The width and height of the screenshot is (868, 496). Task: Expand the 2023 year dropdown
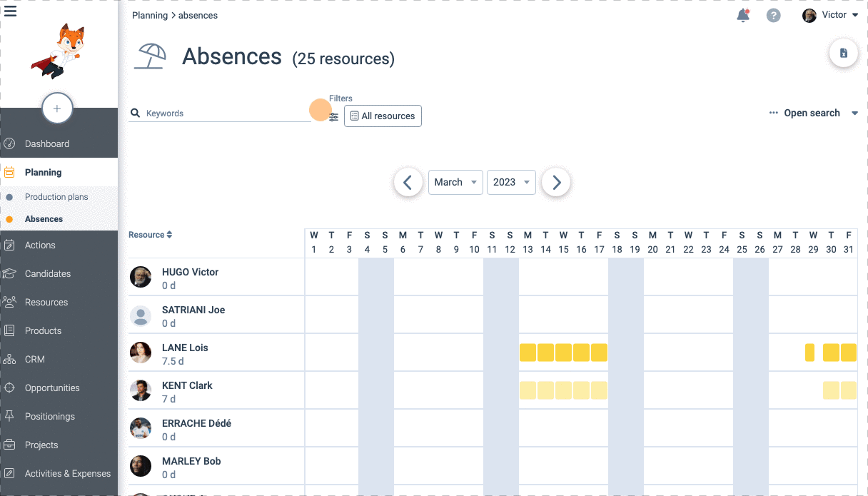(511, 182)
